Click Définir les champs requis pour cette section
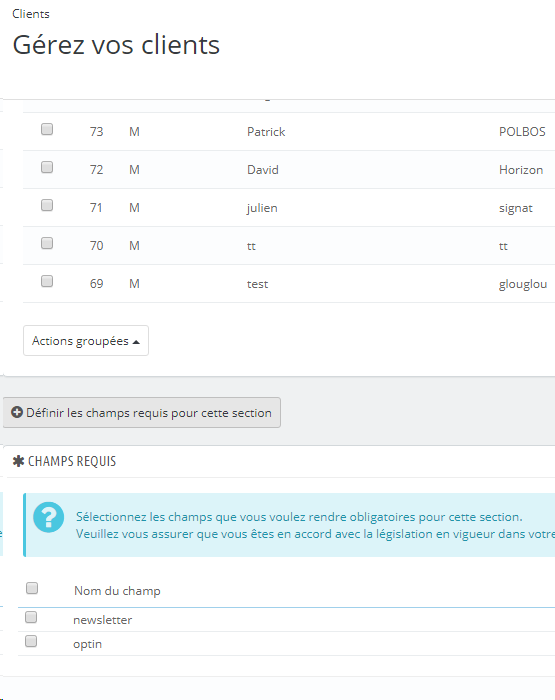Image resolution: width=555 pixels, height=700 pixels. tap(142, 412)
